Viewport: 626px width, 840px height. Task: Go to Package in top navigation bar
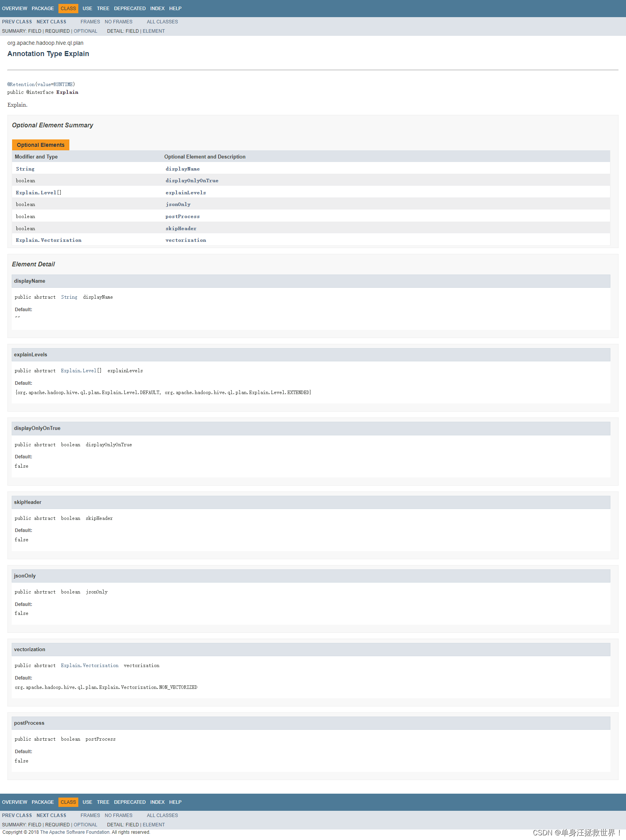[43, 9]
